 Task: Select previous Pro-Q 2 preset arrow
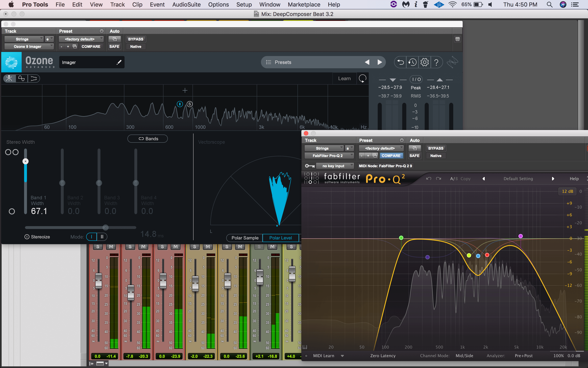[483, 179]
